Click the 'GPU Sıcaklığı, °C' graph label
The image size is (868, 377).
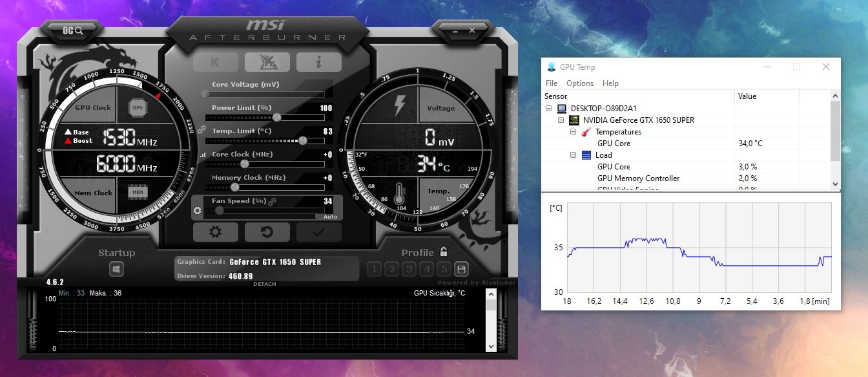tap(439, 293)
